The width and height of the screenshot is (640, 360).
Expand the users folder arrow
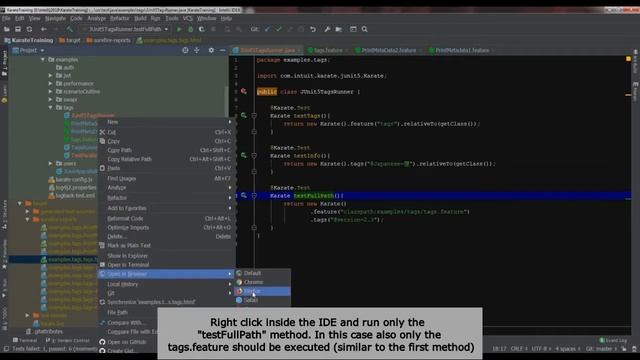(x=51, y=163)
